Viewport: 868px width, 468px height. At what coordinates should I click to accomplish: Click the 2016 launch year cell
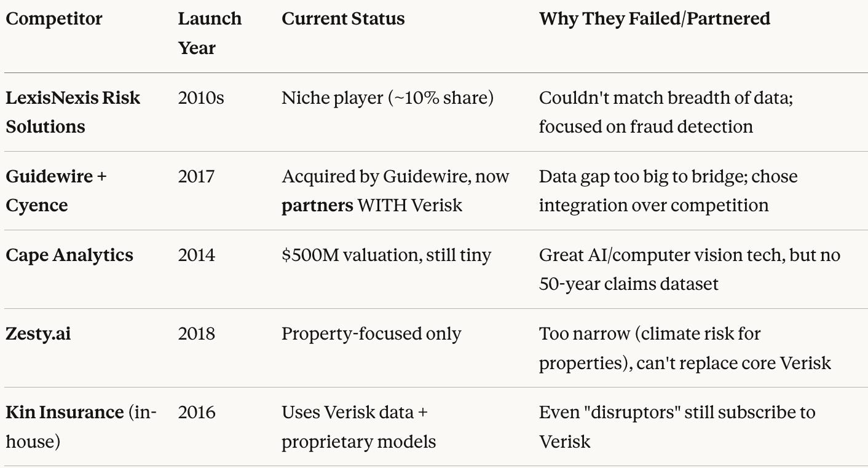pyautogui.click(x=197, y=412)
